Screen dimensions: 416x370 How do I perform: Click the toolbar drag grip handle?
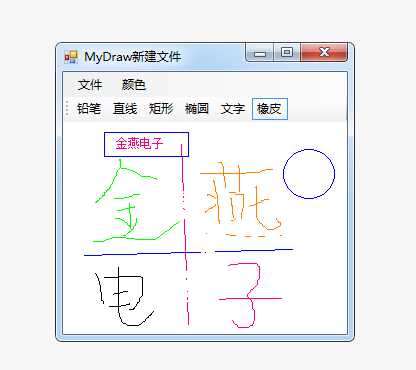coord(67,109)
